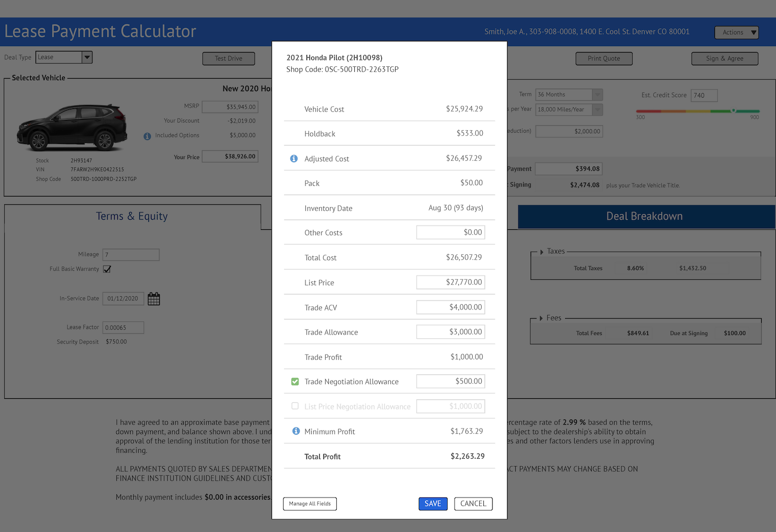This screenshot has width=776, height=532.
Task: Enable the List Price Negotiation Allowance checkbox
Action: pos(295,406)
